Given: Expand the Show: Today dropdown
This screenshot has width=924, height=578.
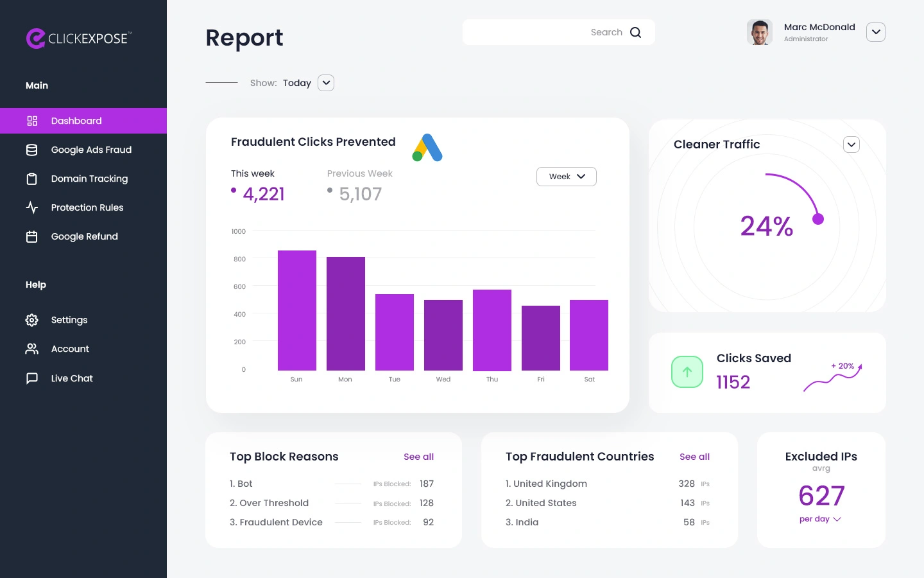Looking at the screenshot, I should point(325,83).
